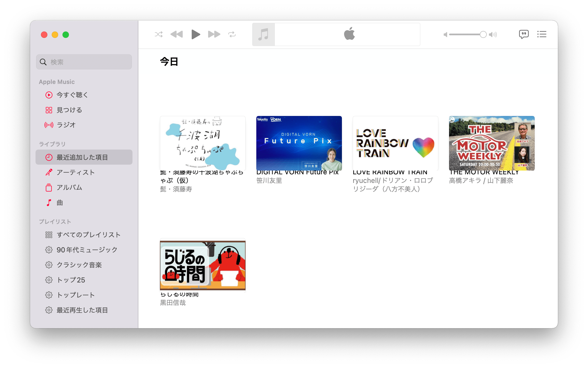Skip to previous track with rewind
This screenshot has height=368, width=588.
tap(177, 34)
